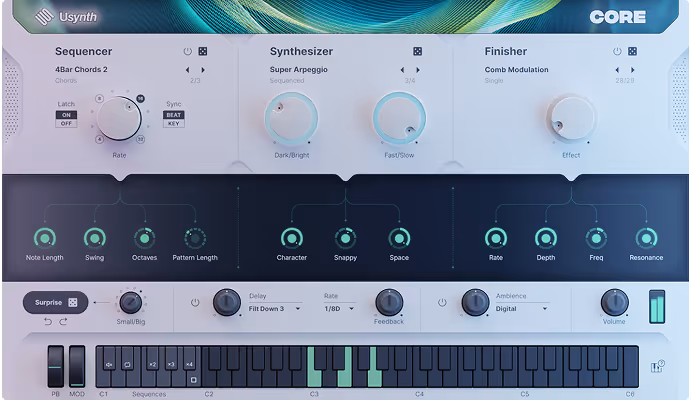Click the Character knob

(291, 238)
